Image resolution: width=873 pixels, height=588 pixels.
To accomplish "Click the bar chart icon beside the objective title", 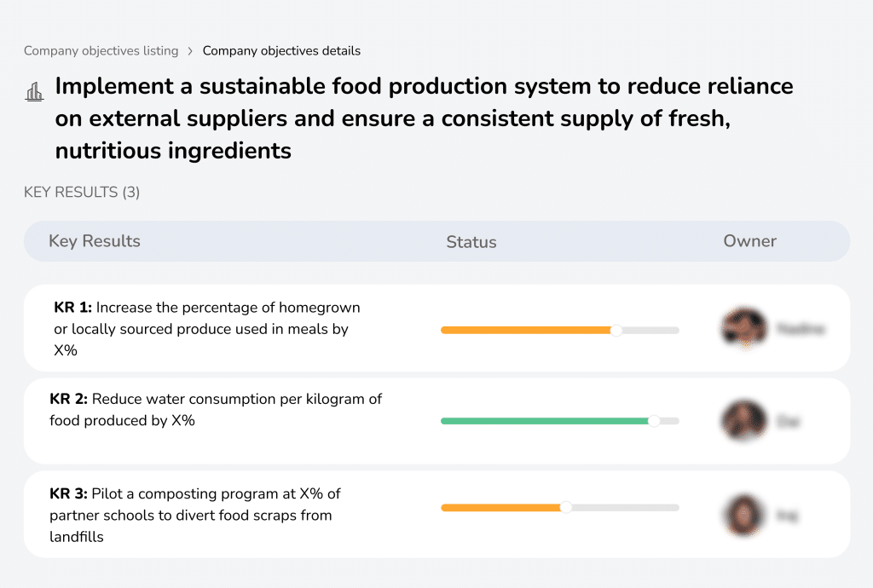I will [34, 91].
